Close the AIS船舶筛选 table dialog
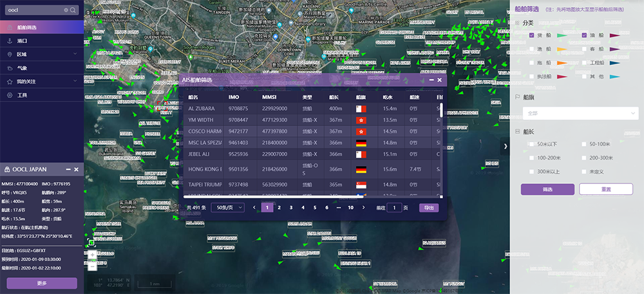The image size is (644, 294). coord(440,80)
